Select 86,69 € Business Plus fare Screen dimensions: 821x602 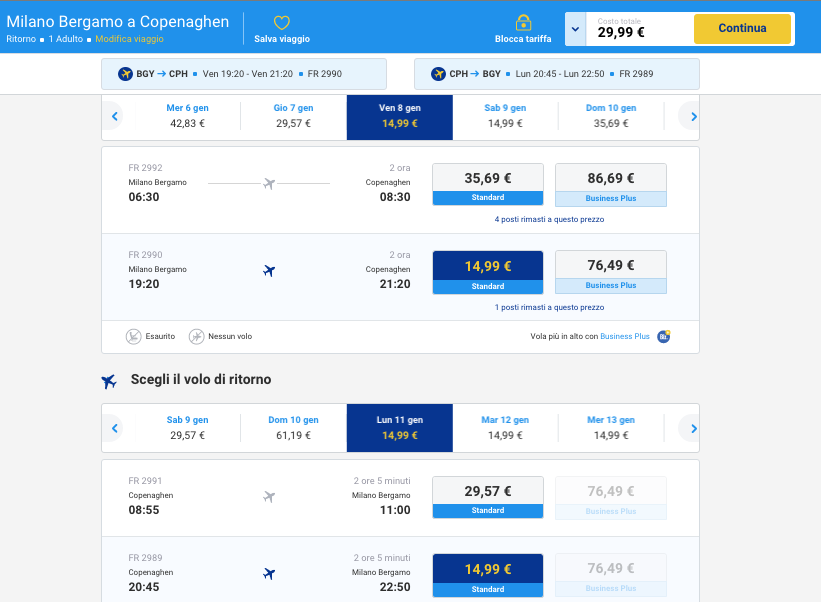click(610, 184)
